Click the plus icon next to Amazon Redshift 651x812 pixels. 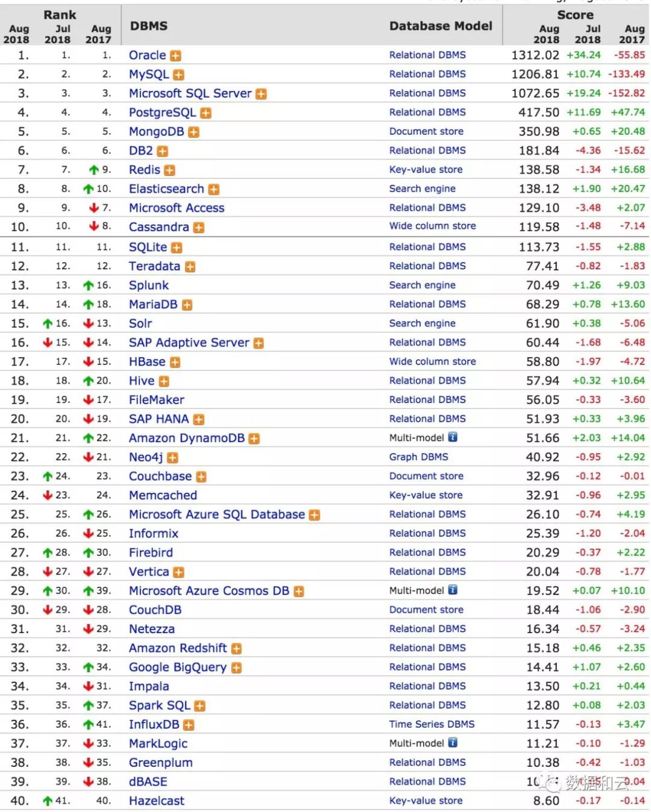click(236, 649)
